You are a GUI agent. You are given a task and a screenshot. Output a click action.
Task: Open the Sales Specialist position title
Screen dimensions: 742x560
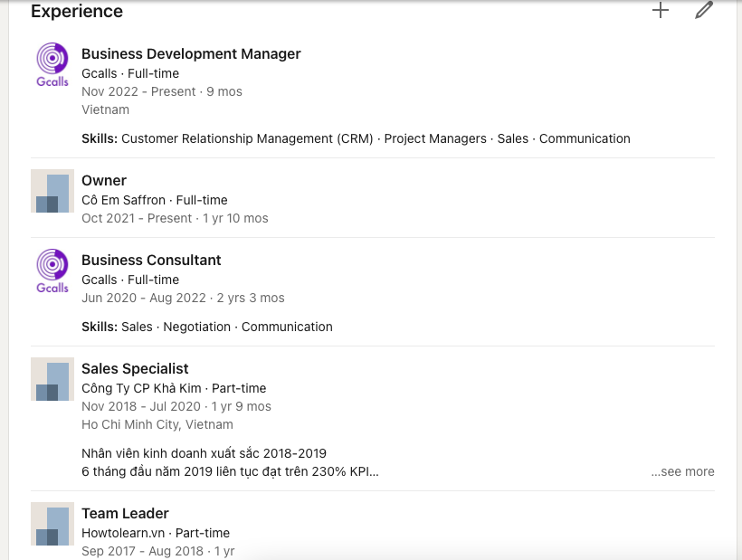click(135, 368)
